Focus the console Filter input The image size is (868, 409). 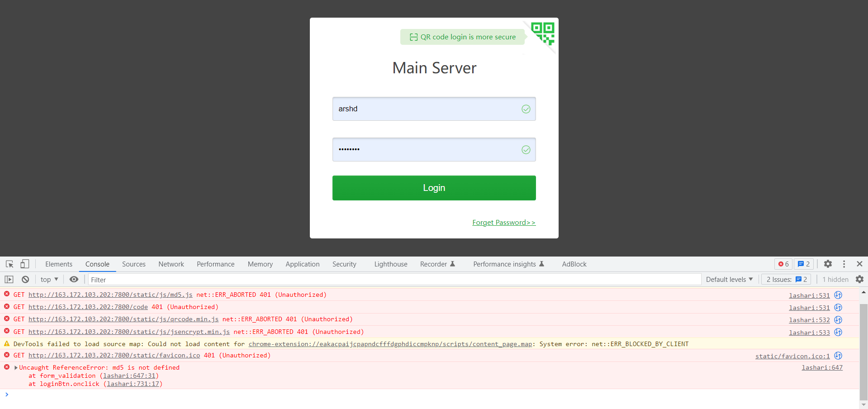394,280
